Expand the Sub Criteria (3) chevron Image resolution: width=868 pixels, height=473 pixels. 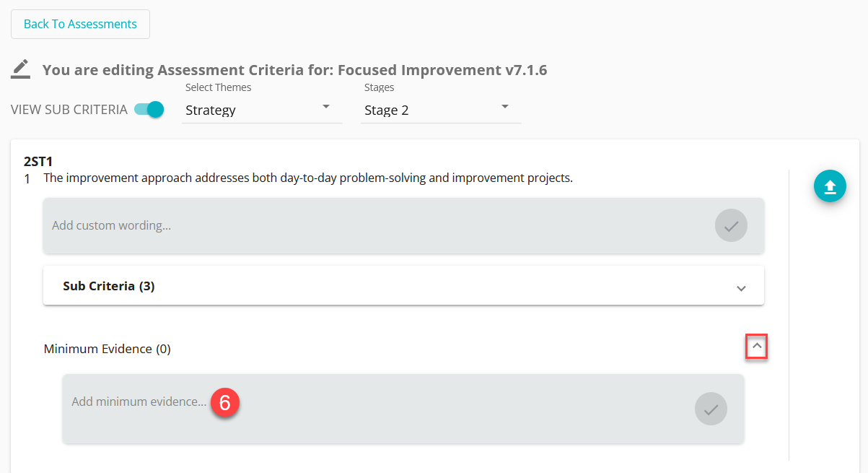click(x=741, y=287)
